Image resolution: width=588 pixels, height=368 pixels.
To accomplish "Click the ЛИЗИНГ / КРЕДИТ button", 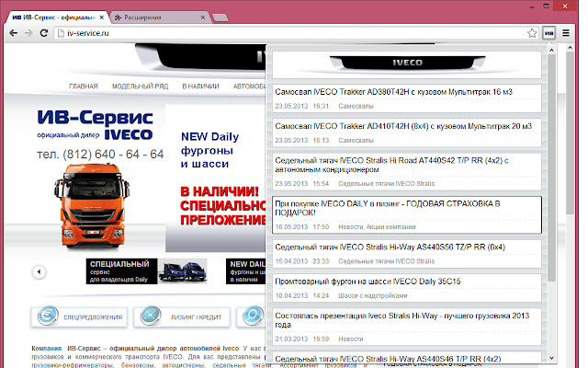I will (182, 317).
